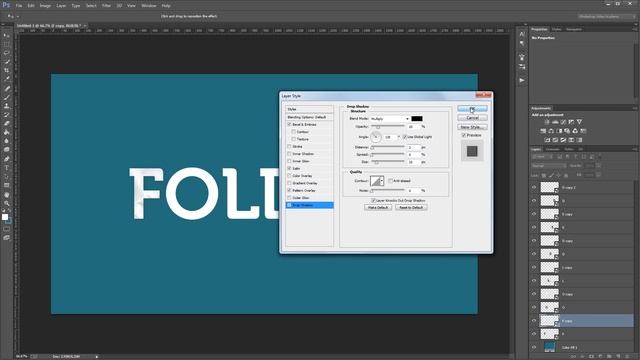Add a Hue/Saturation adjustment
The image size is (640, 360).
(x=543, y=131)
